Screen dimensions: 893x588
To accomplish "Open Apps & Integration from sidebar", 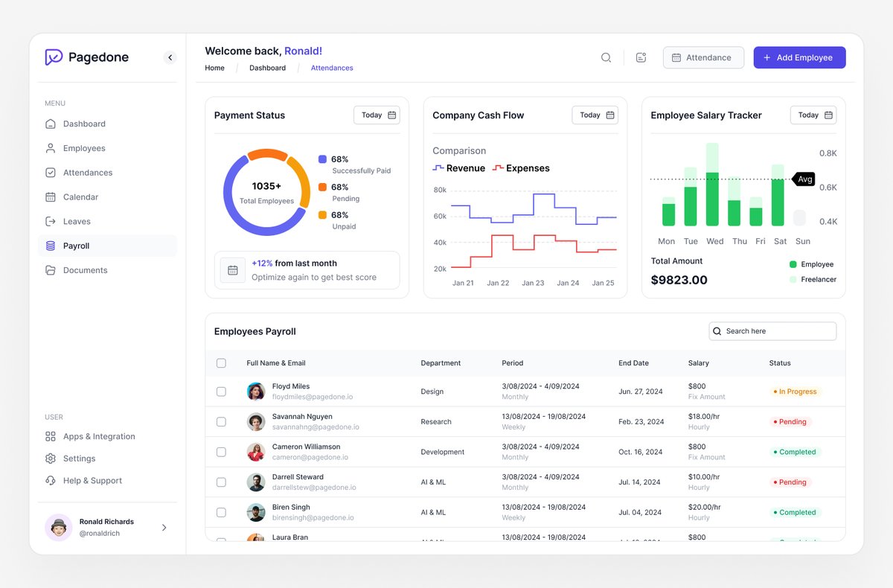I will (x=51, y=436).
